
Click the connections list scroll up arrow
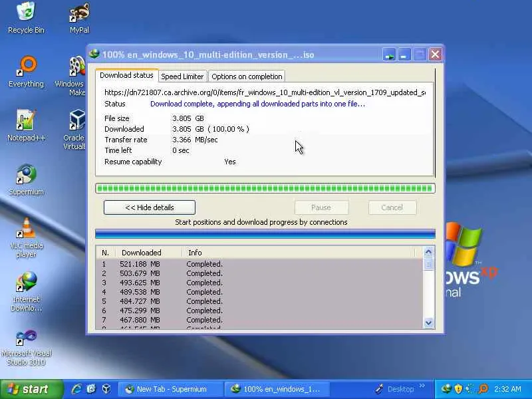point(428,252)
